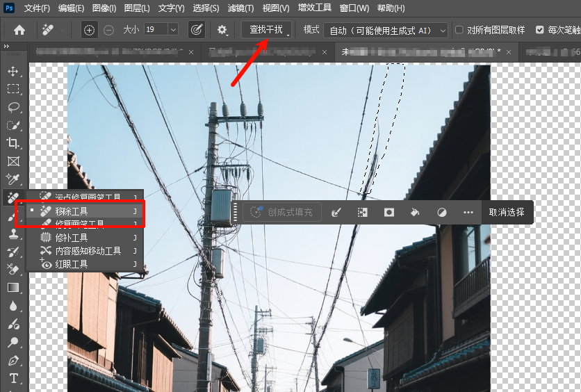
Task: Switch to the fourth document tab
Action: pos(550,52)
